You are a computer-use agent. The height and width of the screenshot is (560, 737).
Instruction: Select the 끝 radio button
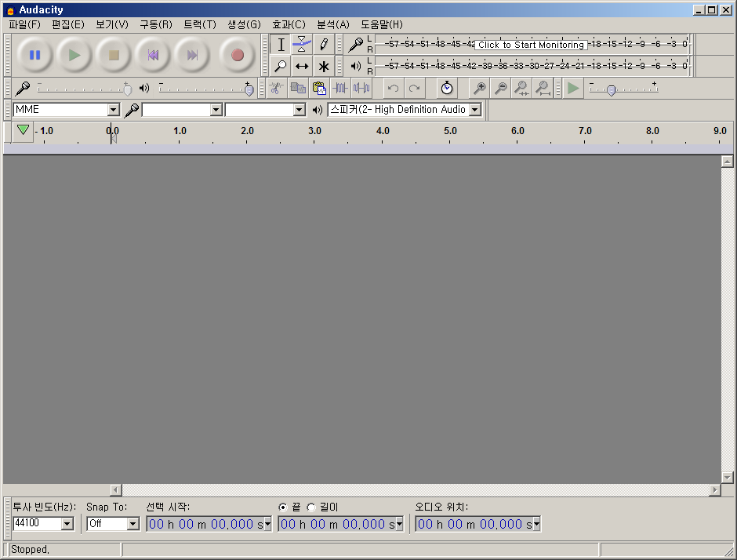[282, 507]
